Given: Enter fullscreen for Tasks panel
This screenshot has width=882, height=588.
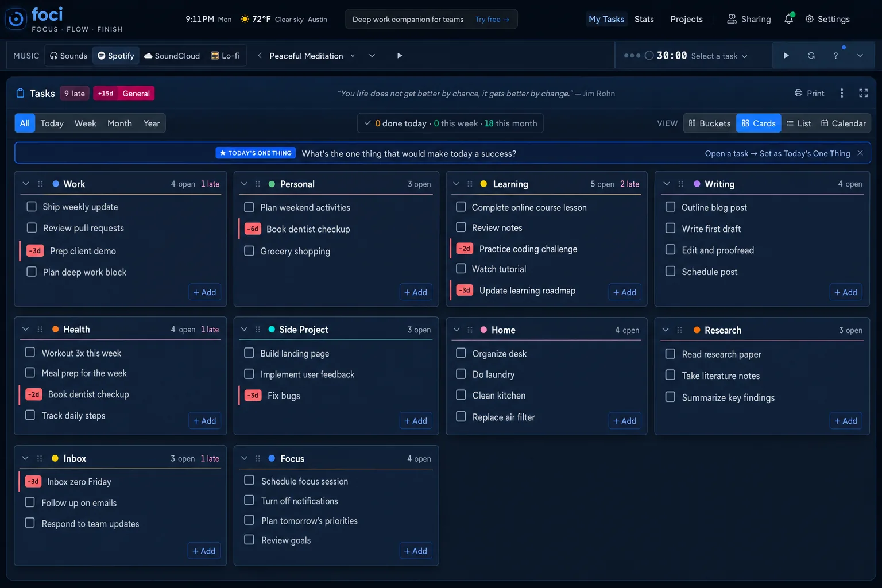Looking at the screenshot, I should coord(863,93).
